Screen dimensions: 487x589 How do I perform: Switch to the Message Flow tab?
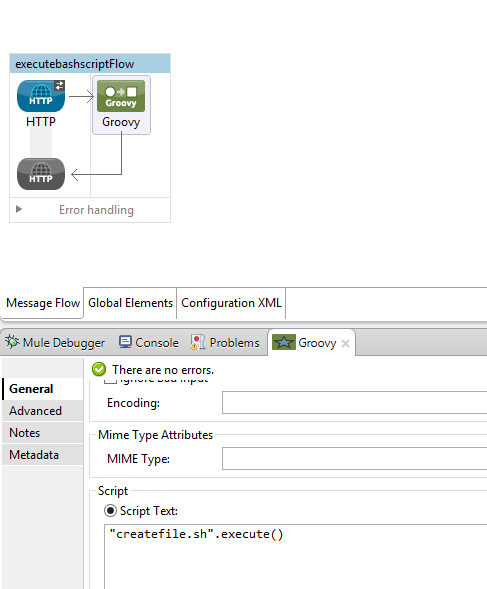(x=43, y=303)
